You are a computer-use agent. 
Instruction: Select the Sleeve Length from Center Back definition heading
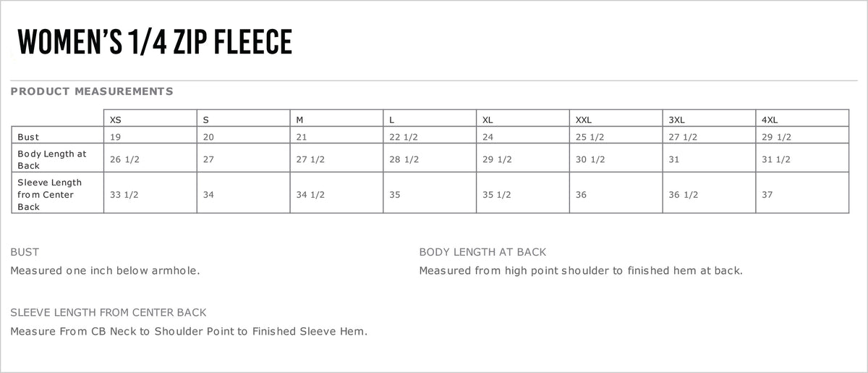pyautogui.click(x=109, y=312)
